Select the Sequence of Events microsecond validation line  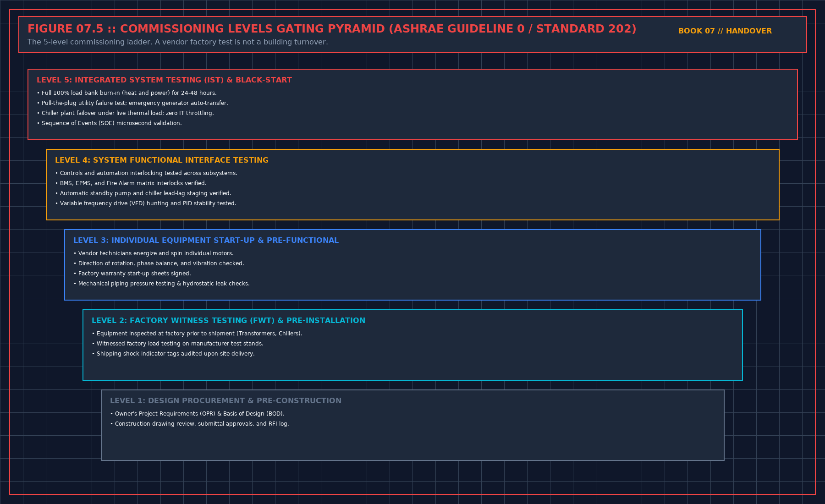click(109, 123)
